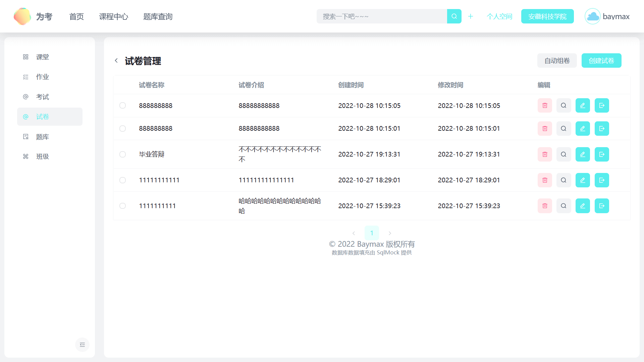Viewport: 644px width, 362px height.
Task: Open 题库 in the sidebar menu
Action: pyautogui.click(x=43, y=137)
